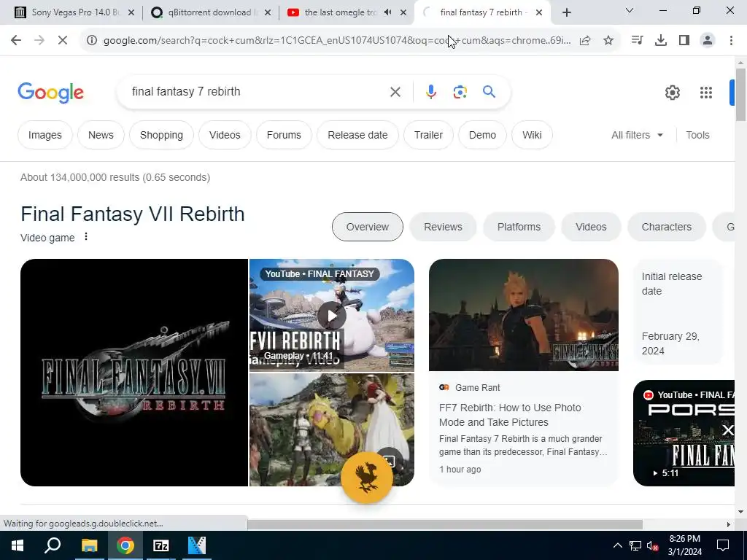Open tab search chevron

tap(630, 10)
